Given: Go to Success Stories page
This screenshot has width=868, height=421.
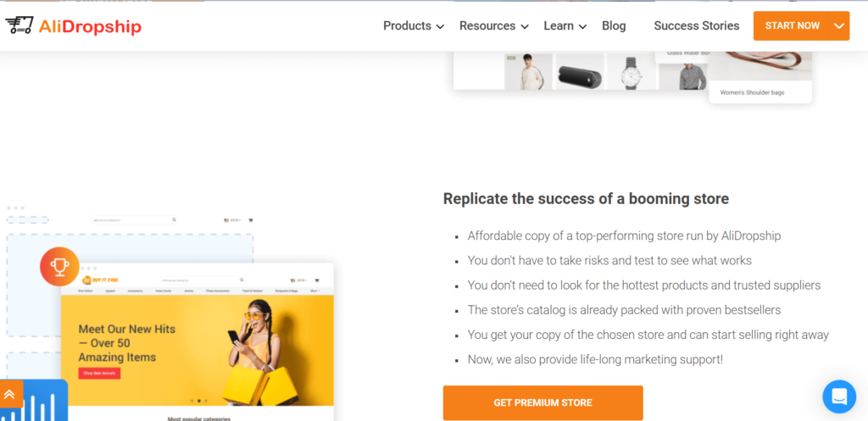Looking at the screenshot, I should coord(697,26).
